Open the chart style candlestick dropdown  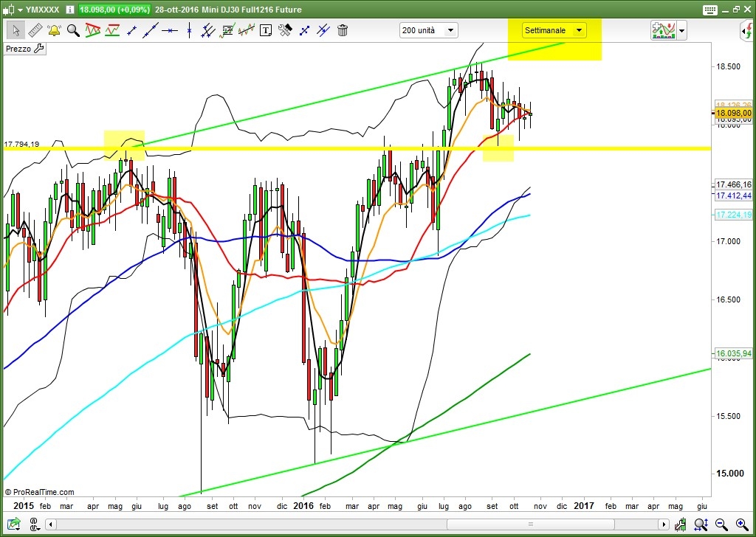[x=12, y=9]
